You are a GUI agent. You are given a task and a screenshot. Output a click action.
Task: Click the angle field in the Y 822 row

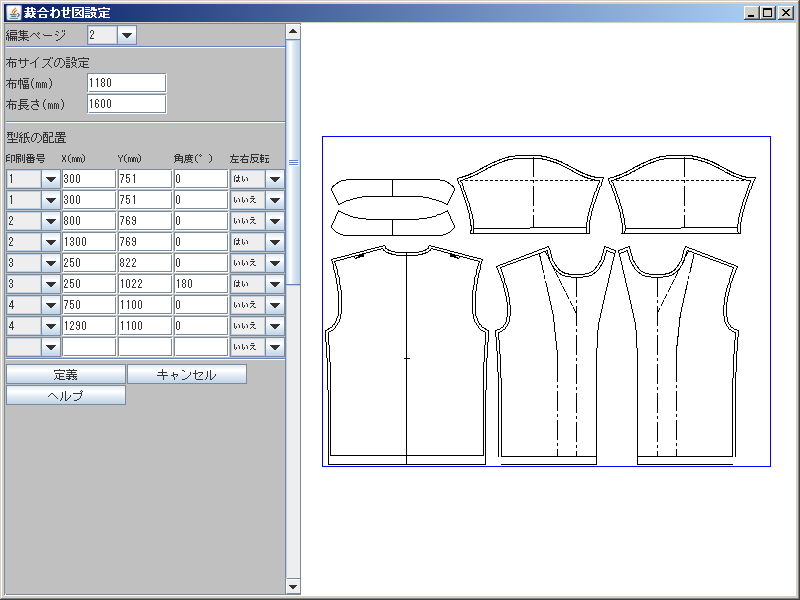(201, 263)
